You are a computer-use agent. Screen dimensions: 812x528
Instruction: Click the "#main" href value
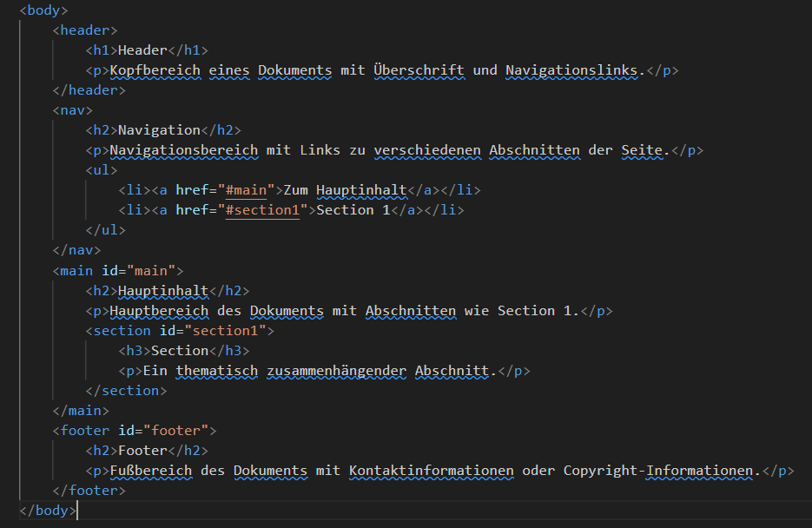tap(247, 190)
